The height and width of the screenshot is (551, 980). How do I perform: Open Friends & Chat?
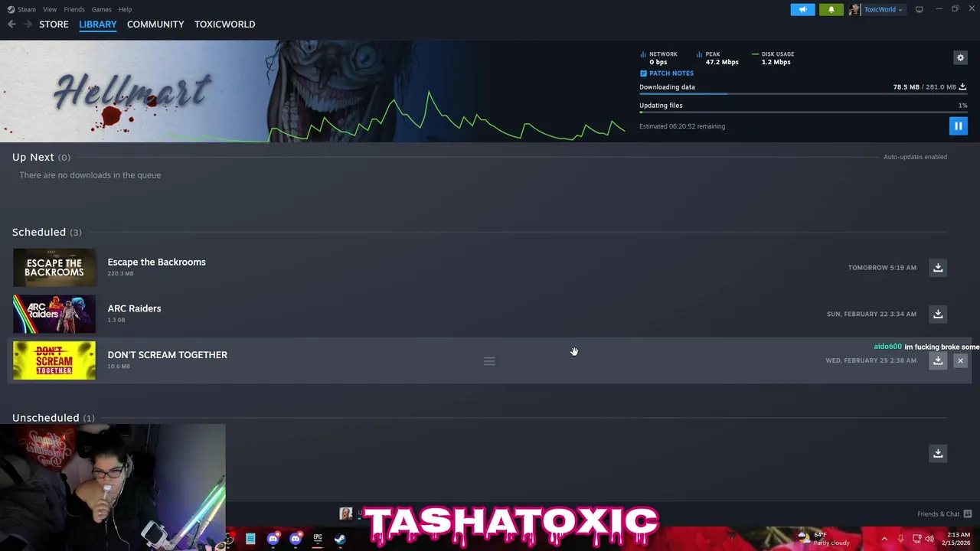pos(944,514)
